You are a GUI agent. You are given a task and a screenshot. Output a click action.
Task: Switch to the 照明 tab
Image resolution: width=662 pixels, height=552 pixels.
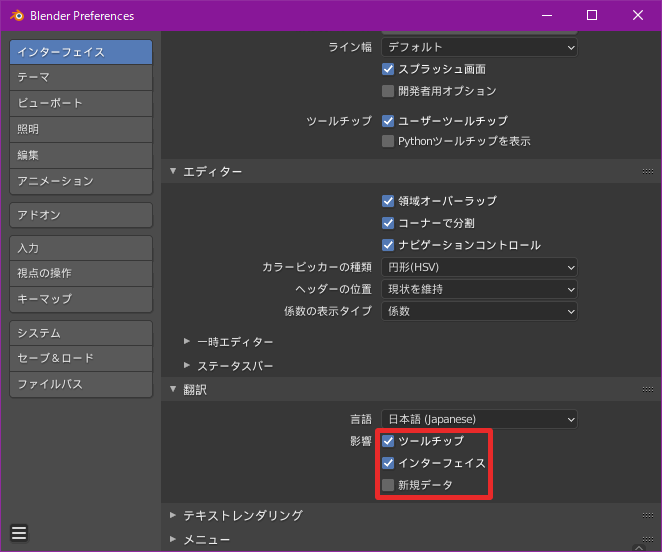(x=81, y=129)
